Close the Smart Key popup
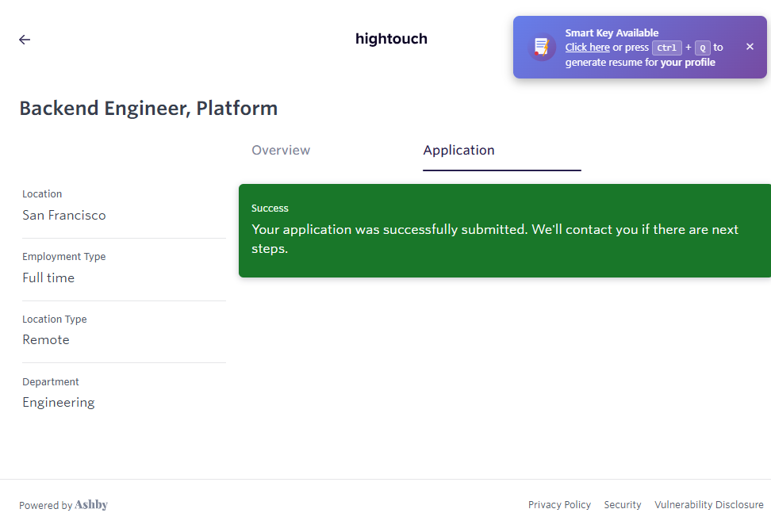This screenshot has width=771, height=532. pos(750,47)
